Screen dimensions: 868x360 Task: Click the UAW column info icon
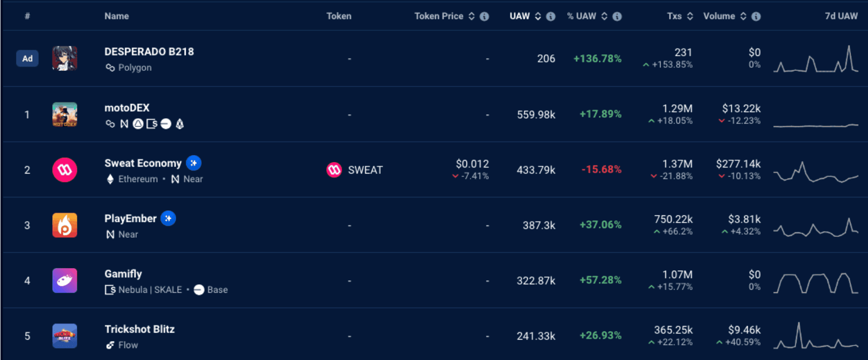click(551, 16)
